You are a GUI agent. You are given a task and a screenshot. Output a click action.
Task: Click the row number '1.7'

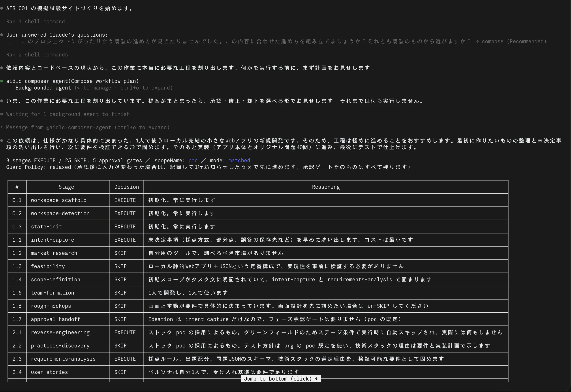click(17, 319)
